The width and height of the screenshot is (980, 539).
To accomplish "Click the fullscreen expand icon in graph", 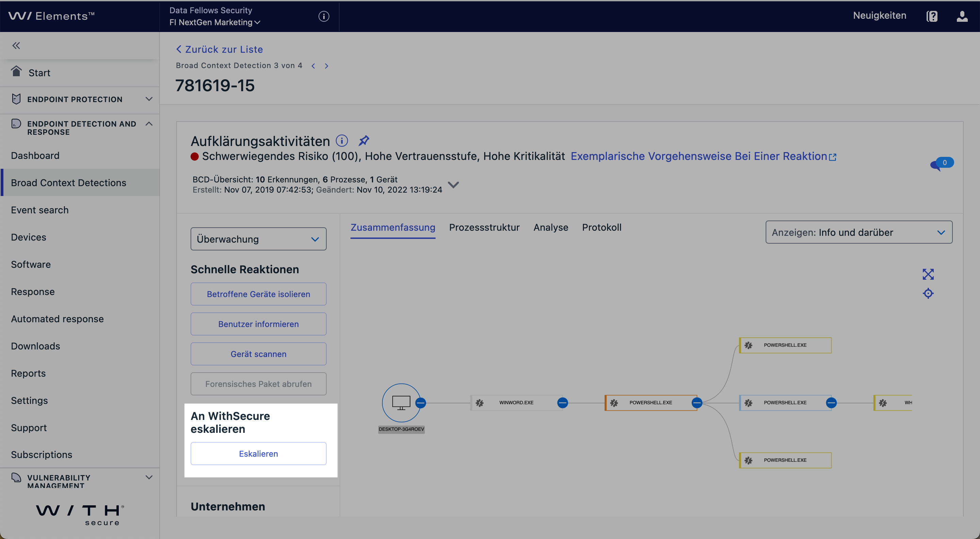I will click(x=928, y=274).
